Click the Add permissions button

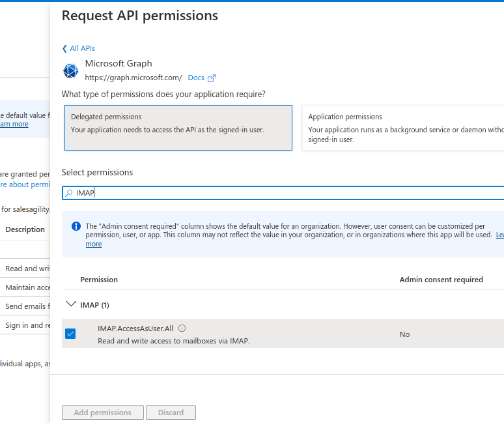click(x=103, y=413)
